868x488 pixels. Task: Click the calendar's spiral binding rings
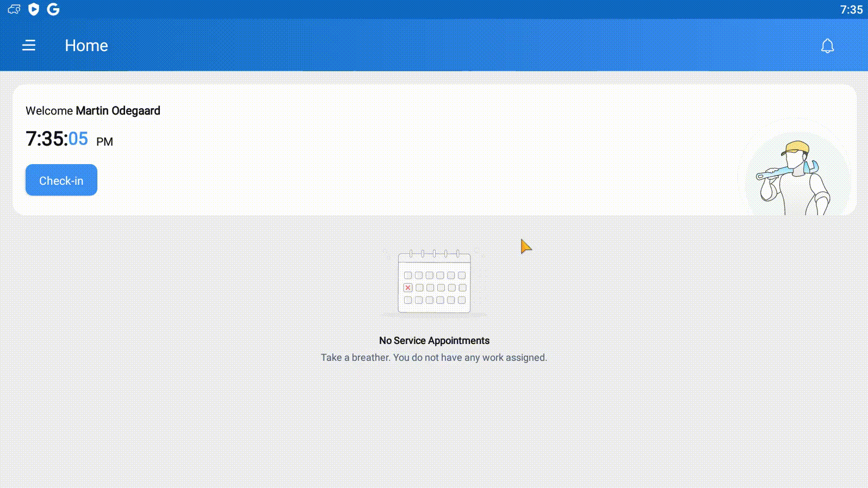tap(434, 253)
